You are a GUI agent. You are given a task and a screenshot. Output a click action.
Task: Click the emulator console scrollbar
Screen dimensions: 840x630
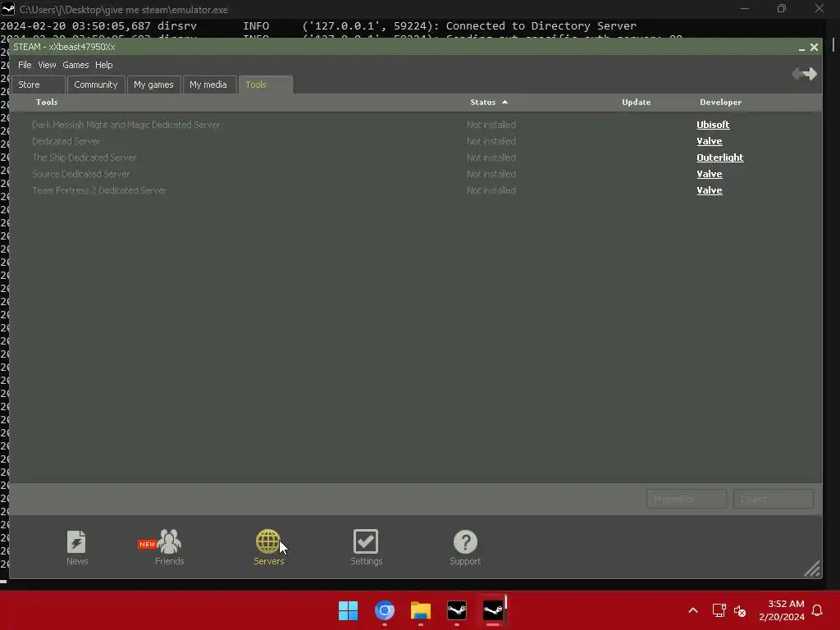coord(833,44)
